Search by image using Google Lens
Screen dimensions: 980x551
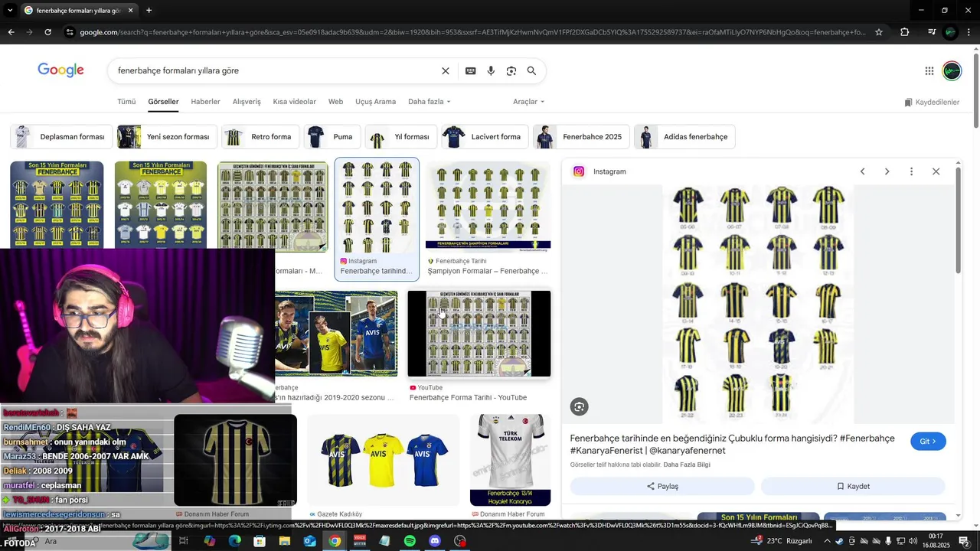pos(511,71)
